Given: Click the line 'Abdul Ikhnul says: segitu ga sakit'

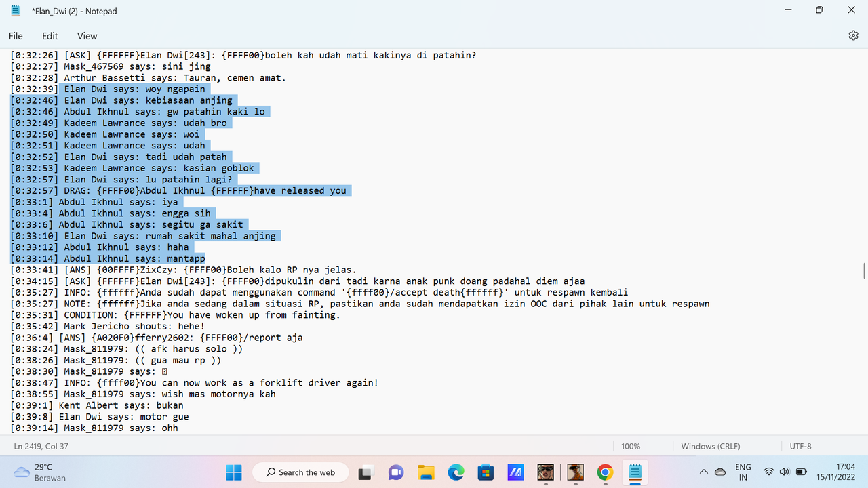Looking at the screenshot, I should [x=126, y=224].
